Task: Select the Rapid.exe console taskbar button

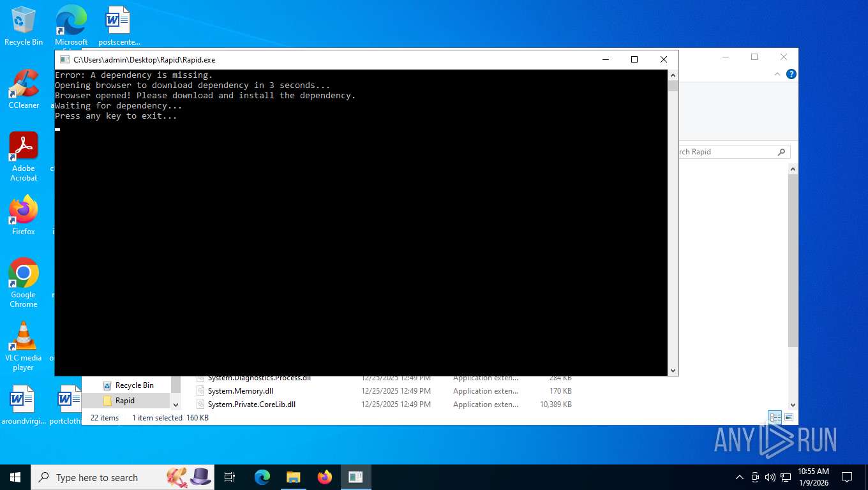Action: click(355, 477)
